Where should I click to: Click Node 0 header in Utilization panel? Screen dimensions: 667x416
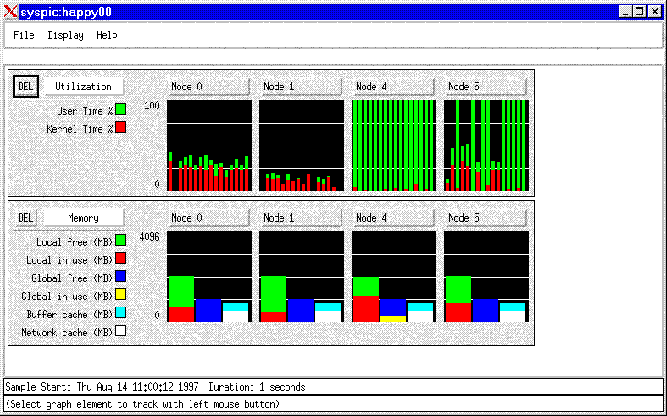tap(208, 86)
